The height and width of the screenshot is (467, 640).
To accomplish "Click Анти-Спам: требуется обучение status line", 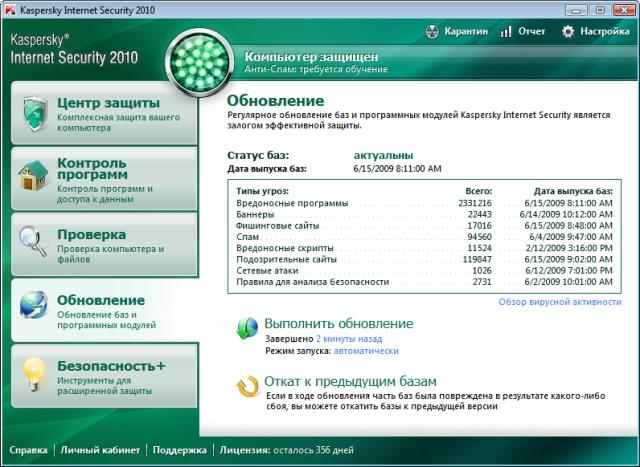I will point(316,69).
